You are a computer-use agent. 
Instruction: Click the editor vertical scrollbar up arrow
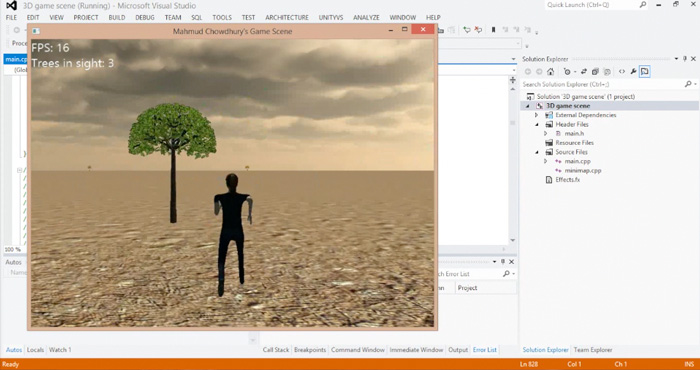click(512, 89)
